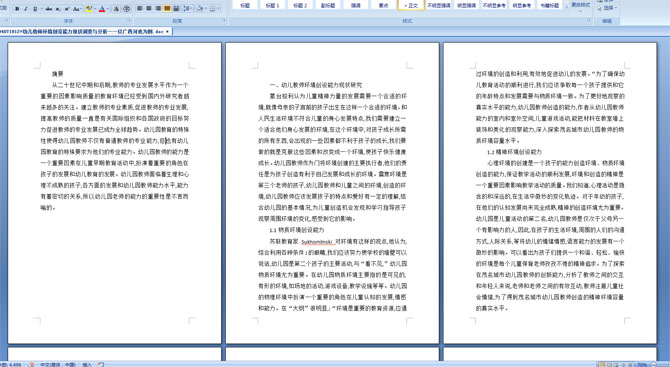
Task: Apply the 强调 style
Action: (x=356, y=5)
